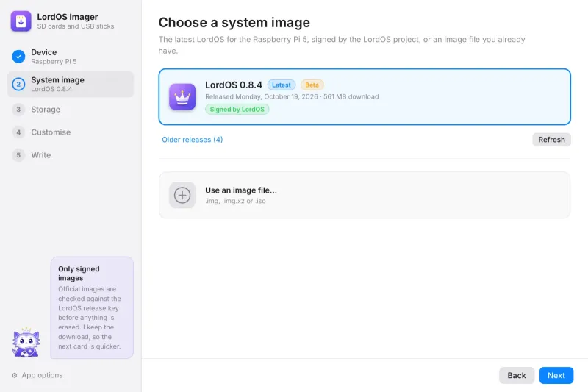Screen dimensions: 588x392
Task: Click the plus icon for image file
Action: click(x=182, y=195)
